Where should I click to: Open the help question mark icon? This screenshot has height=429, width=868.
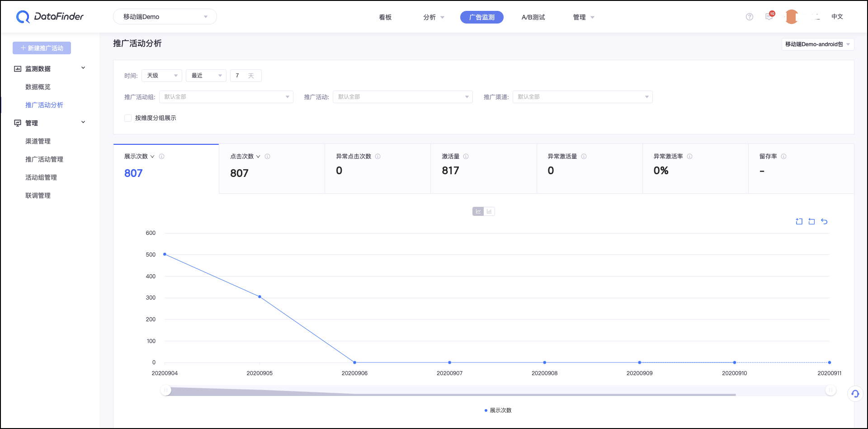click(x=750, y=17)
